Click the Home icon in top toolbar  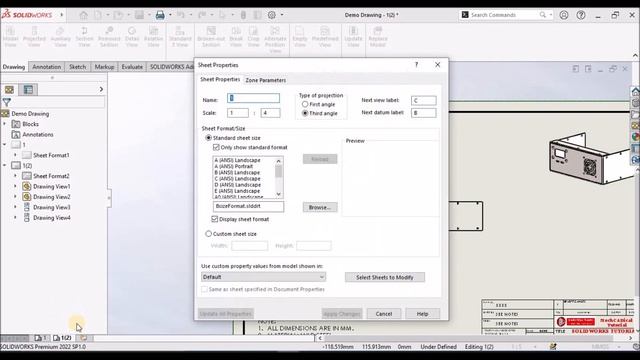click(x=83, y=15)
